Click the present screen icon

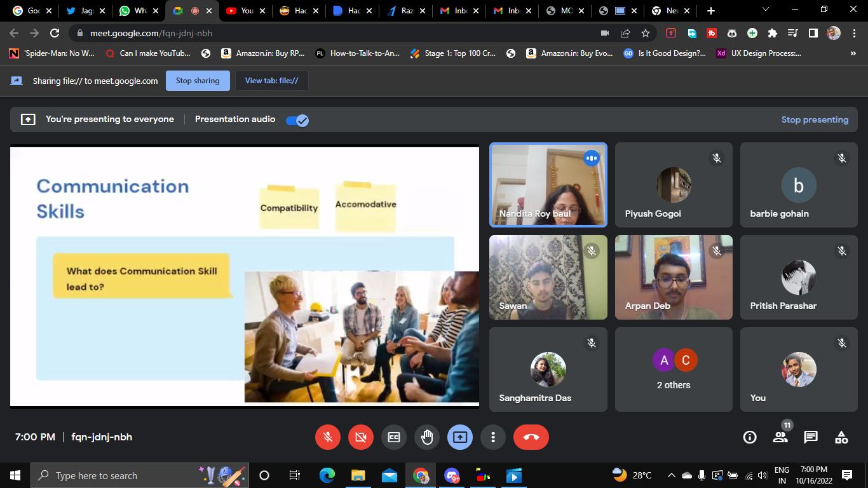[460, 437]
